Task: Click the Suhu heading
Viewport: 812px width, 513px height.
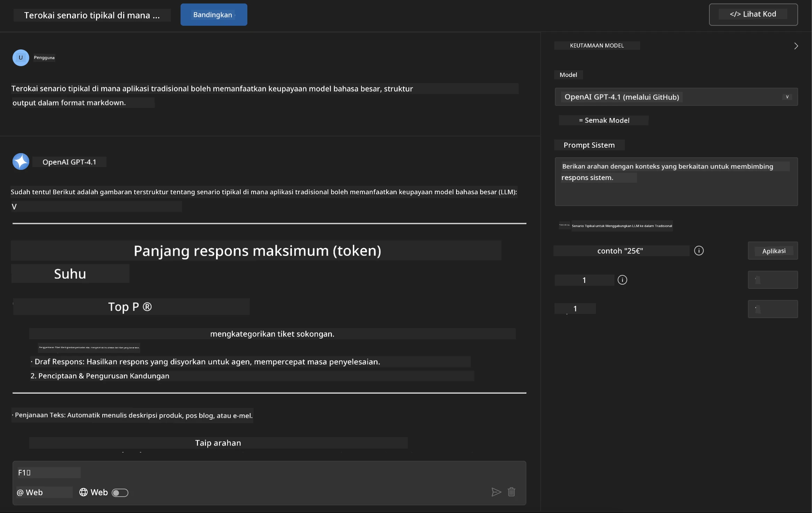Action: tap(70, 274)
